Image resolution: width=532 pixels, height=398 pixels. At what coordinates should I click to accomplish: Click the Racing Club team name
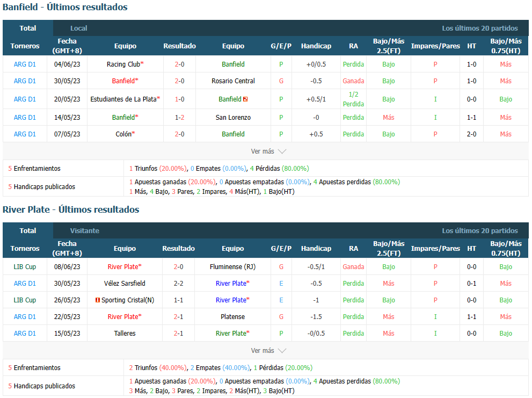click(x=123, y=64)
